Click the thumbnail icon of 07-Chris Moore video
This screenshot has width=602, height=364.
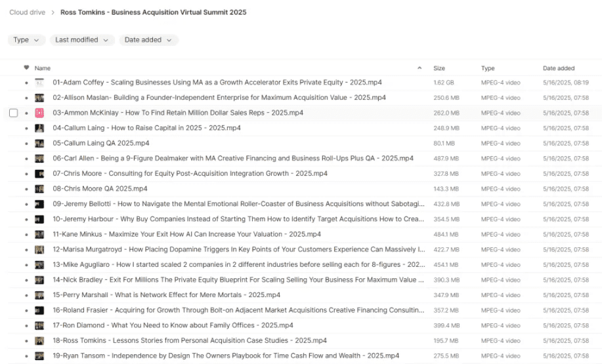click(39, 174)
